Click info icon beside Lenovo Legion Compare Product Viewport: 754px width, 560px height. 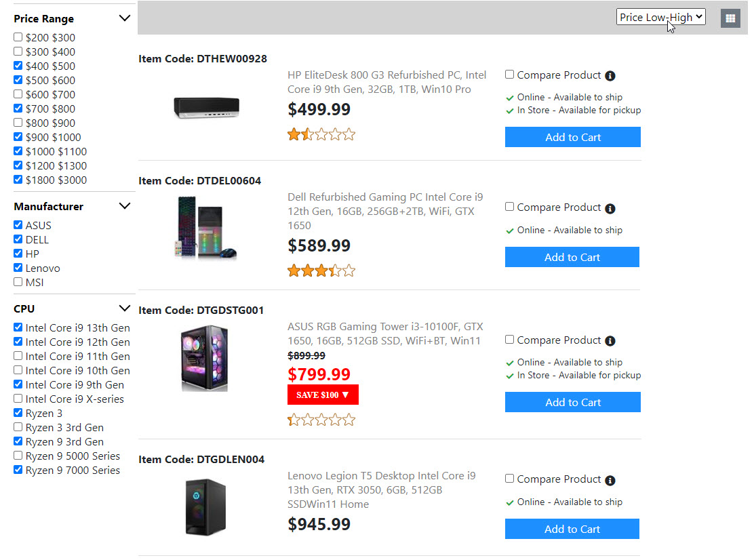point(610,481)
